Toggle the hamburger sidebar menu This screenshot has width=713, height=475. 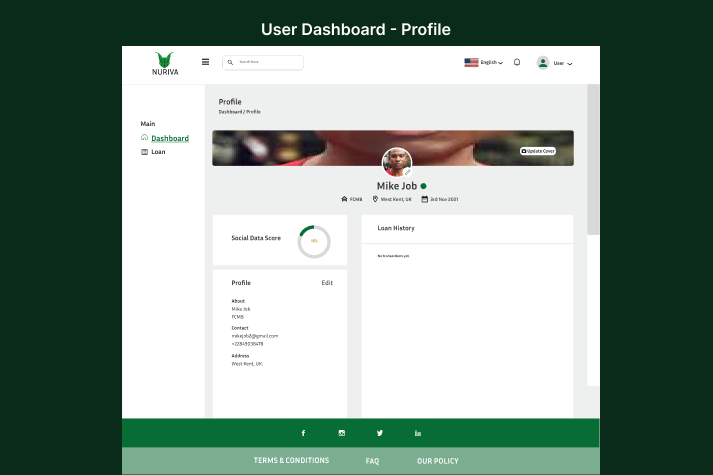(x=206, y=62)
